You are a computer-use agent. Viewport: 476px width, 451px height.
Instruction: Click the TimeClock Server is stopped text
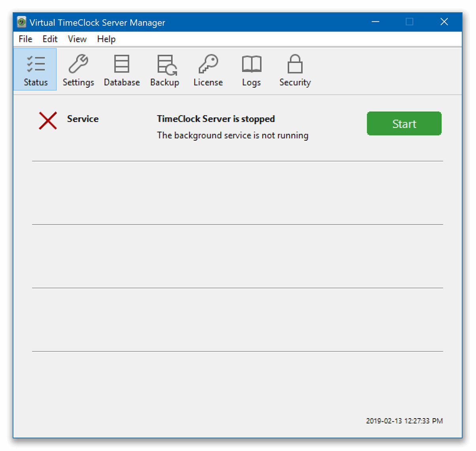click(216, 119)
